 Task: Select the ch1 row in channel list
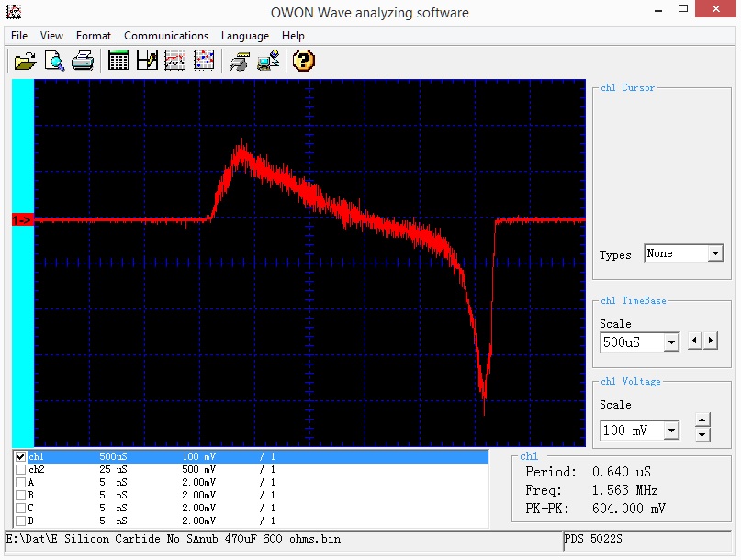pyautogui.click(x=251, y=456)
